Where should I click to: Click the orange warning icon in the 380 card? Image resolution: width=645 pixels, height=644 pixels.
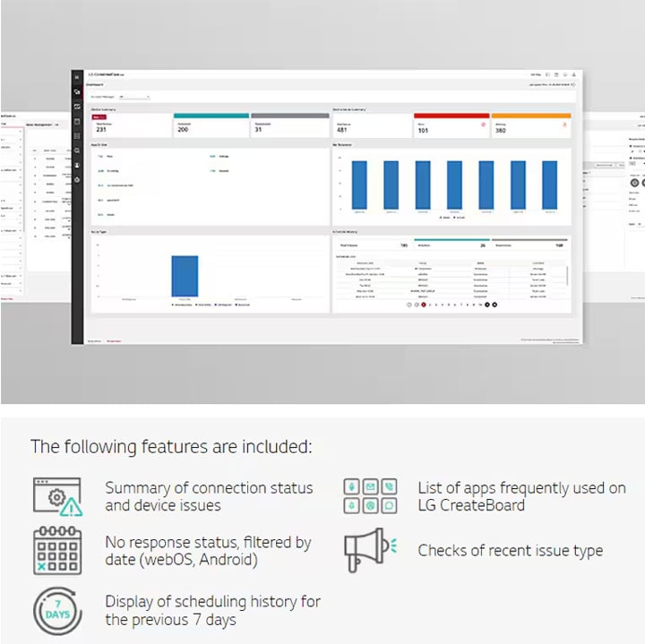tap(564, 125)
